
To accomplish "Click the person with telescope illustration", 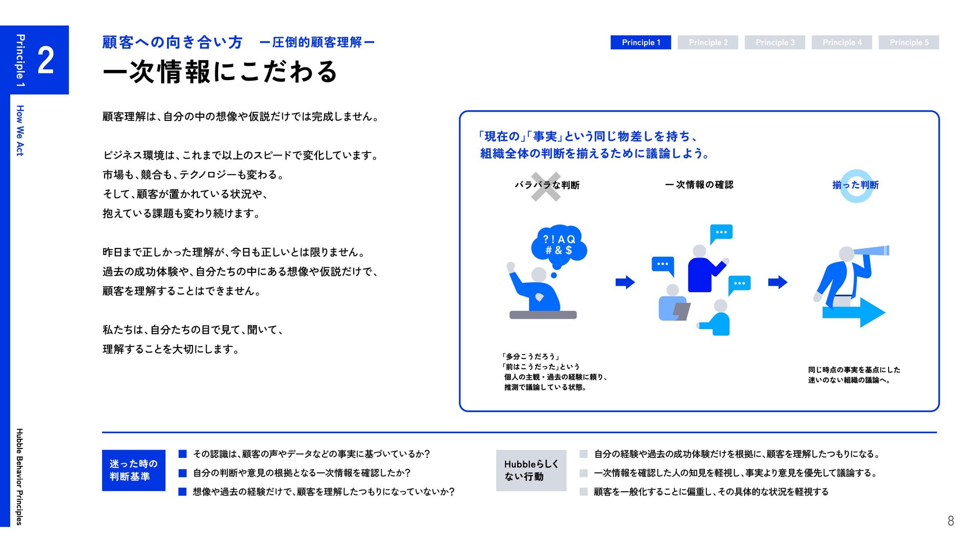I will coord(851,286).
